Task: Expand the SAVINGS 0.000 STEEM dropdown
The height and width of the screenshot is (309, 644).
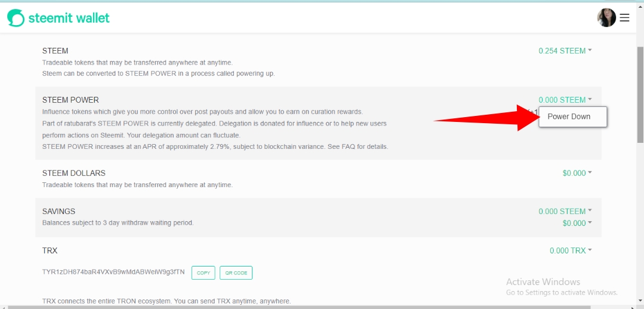Action: coord(565,212)
